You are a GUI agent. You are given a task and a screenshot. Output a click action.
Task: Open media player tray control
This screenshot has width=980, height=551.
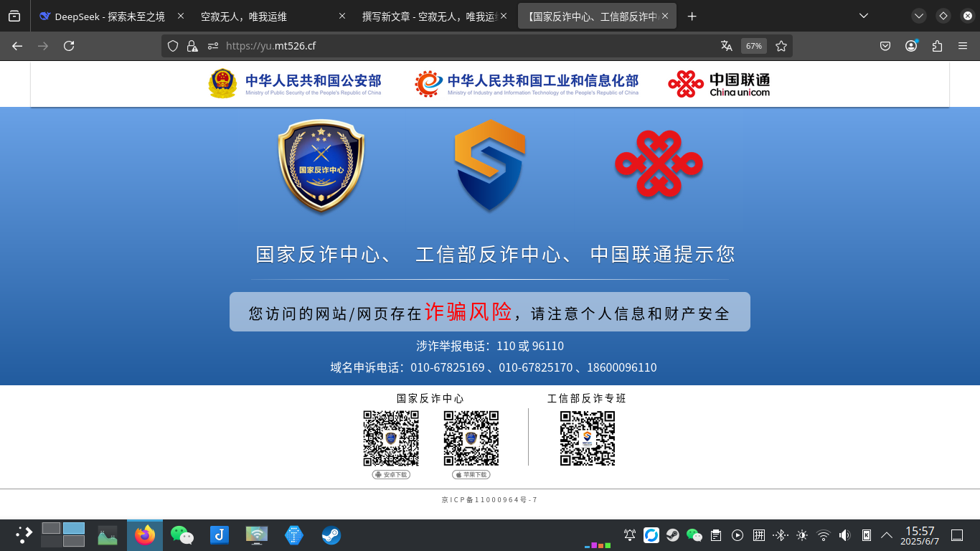point(738,535)
